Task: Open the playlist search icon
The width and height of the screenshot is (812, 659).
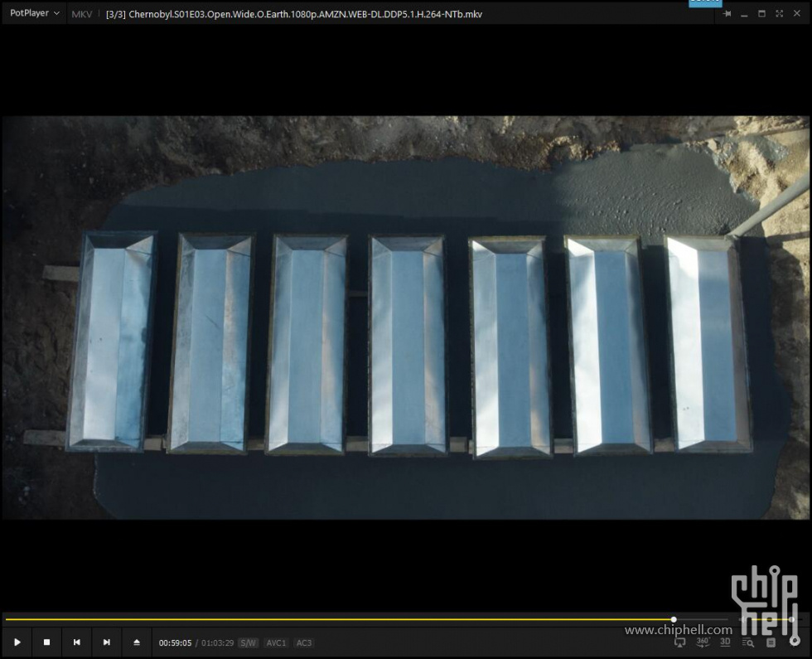Action: (747, 642)
